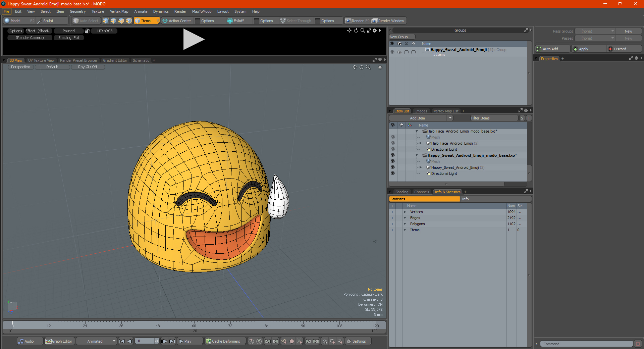Select the Edges selection mode icon

[113, 21]
